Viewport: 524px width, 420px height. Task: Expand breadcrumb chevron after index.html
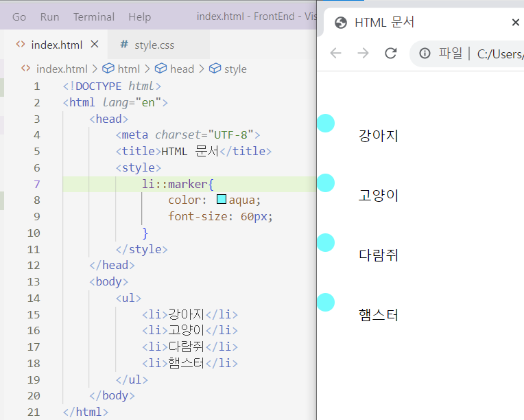pyautogui.click(x=95, y=69)
